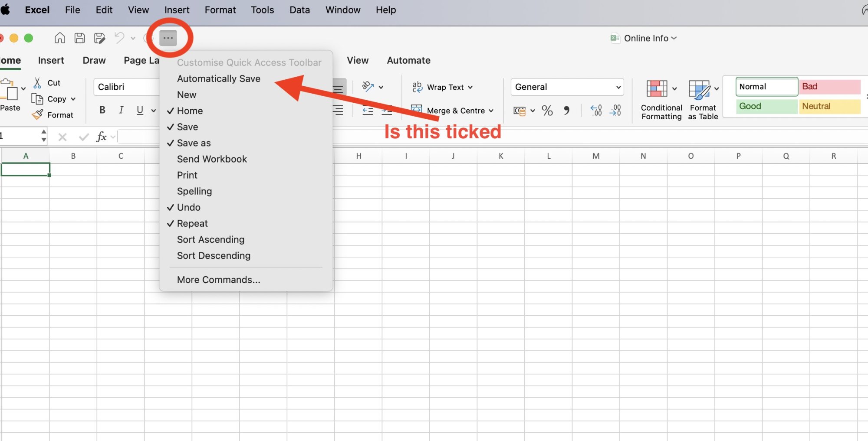Apply the Good cell style
Screen dimensions: 868x441
click(x=766, y=106)
